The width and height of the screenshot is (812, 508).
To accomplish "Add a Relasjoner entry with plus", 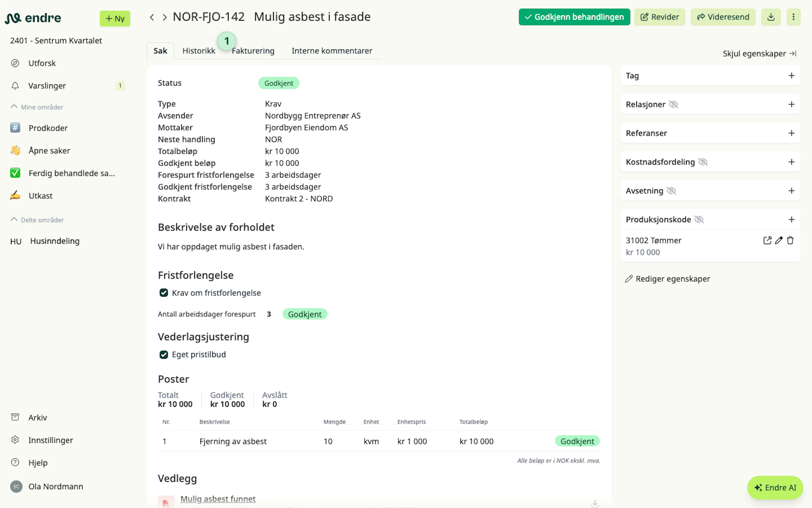I will click(791, 105).
